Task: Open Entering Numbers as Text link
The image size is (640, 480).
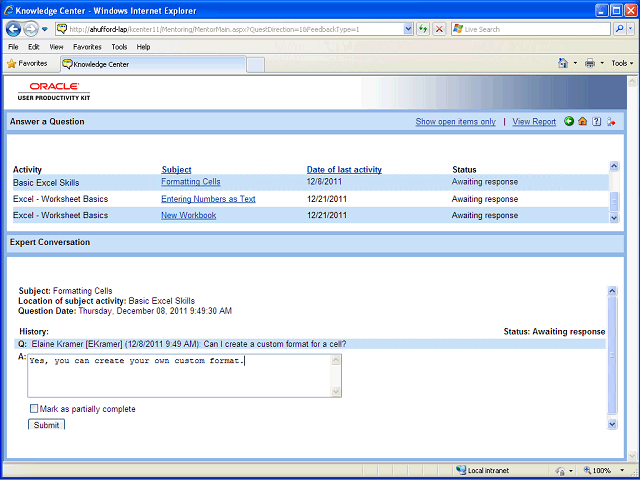Action: click(208, 199)
